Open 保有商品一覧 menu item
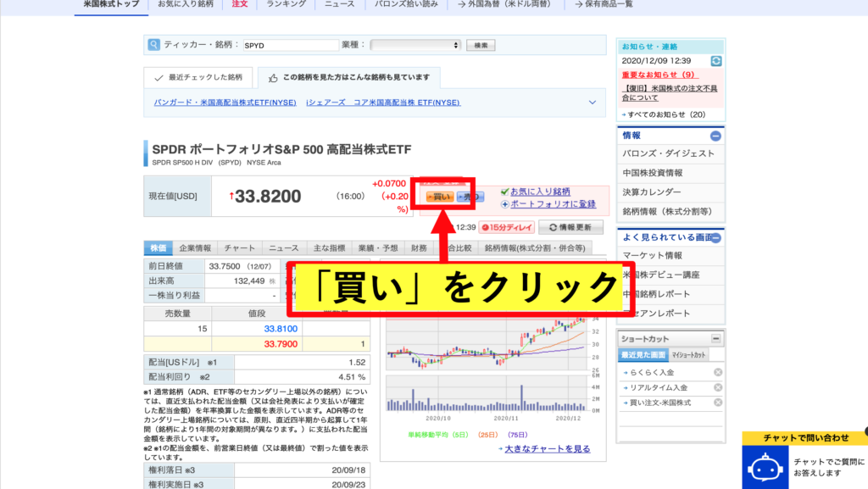 click(604, 4)
